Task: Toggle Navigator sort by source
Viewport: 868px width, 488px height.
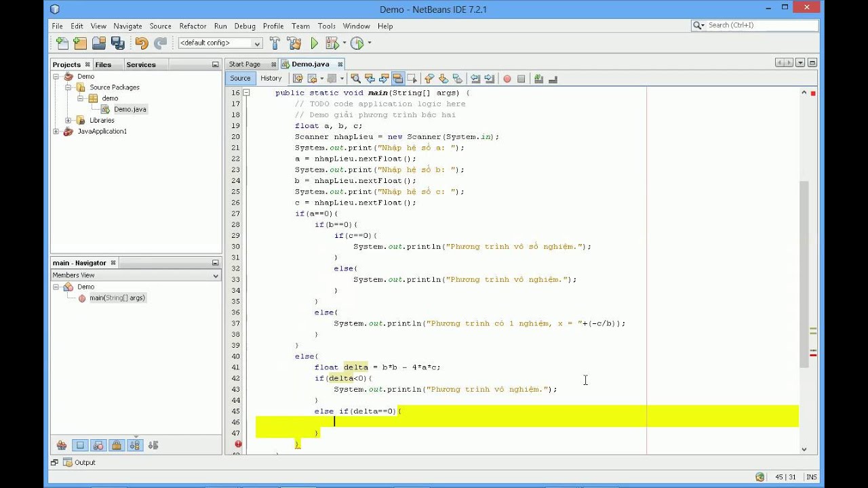Action: point(153,445)
